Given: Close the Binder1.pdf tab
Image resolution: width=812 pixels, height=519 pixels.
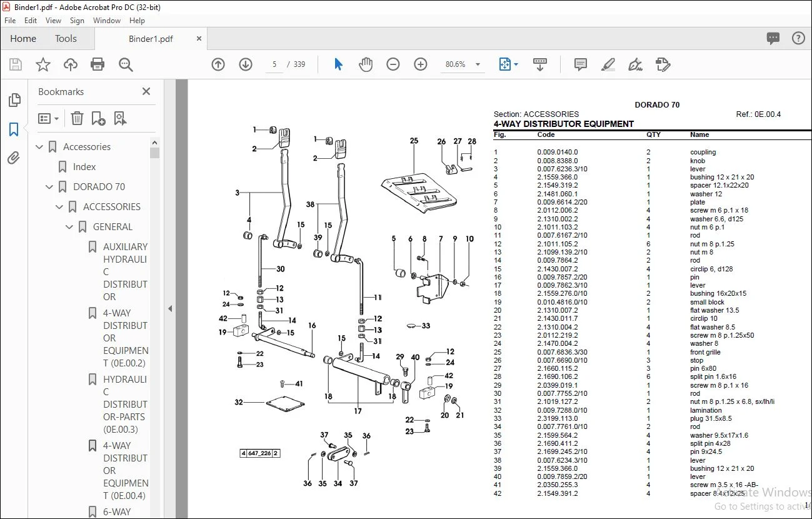Looking at the screenshot, I should click(x=199, y=39).
